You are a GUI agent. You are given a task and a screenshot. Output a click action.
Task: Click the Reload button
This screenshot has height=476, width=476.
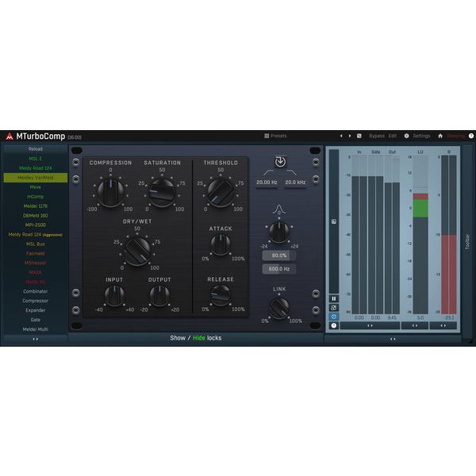[36, 149]
